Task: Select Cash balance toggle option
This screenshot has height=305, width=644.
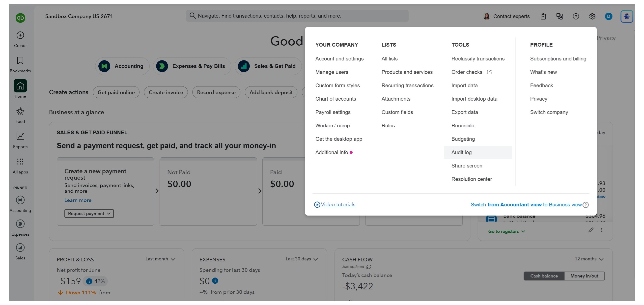Action: click(544, 276)
